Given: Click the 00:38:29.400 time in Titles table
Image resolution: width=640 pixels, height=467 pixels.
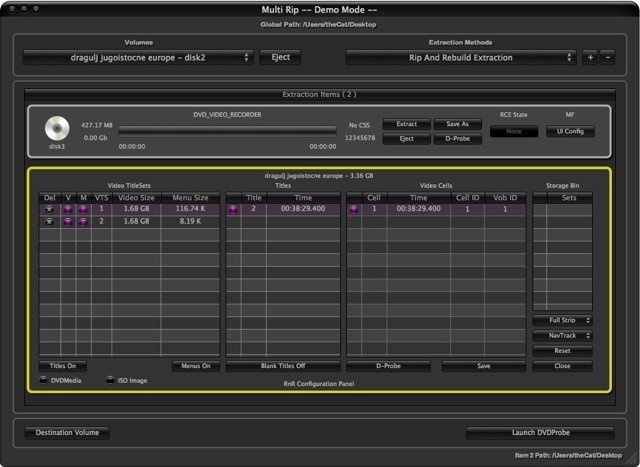Looking at the screenshot, I should point(303,209).
